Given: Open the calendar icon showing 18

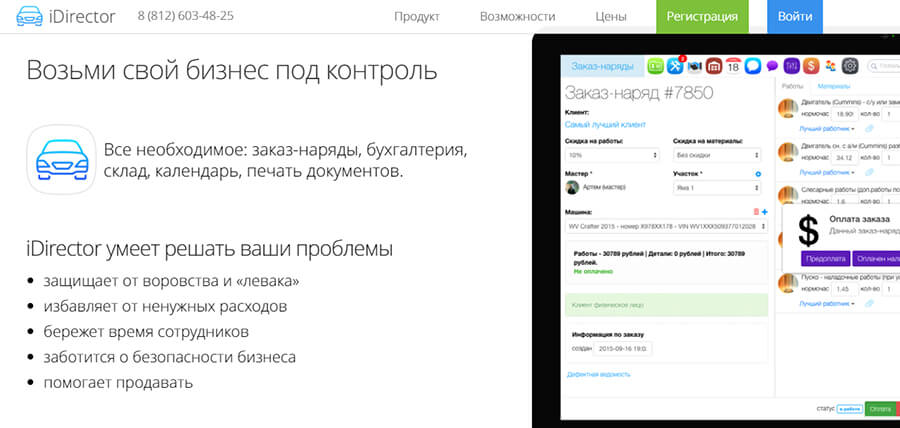Looking at the screenshot, I should click(x=734, y=66).
